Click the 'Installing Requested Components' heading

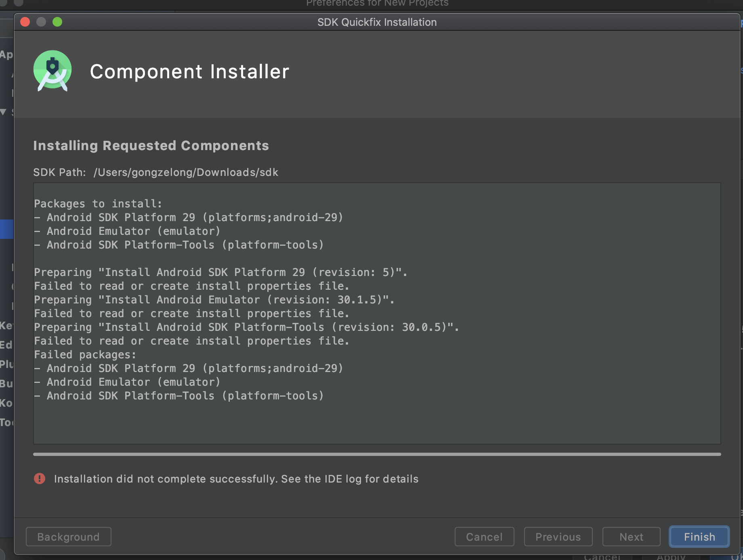click(151, 146)
